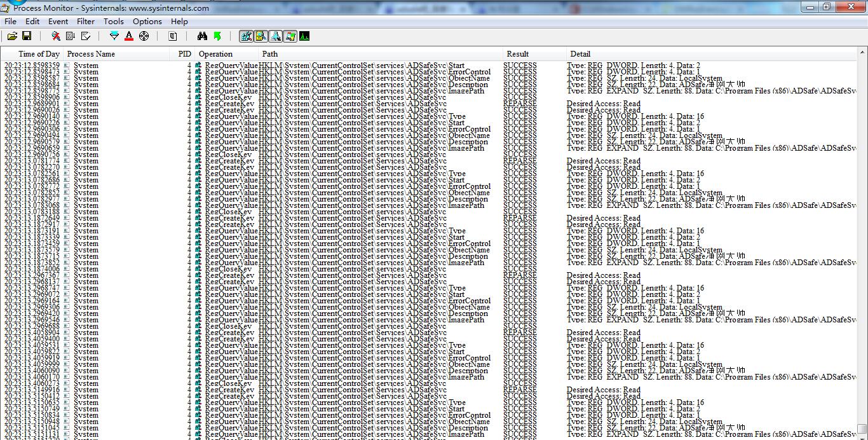Click the Clear display icon
The image size is (868, 440).
[x=86, y=36]
